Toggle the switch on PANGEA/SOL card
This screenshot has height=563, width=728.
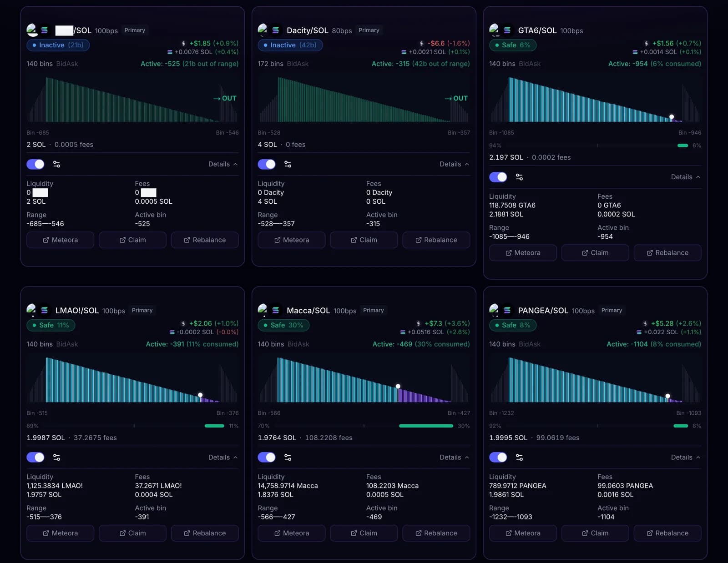click(498, 457)
